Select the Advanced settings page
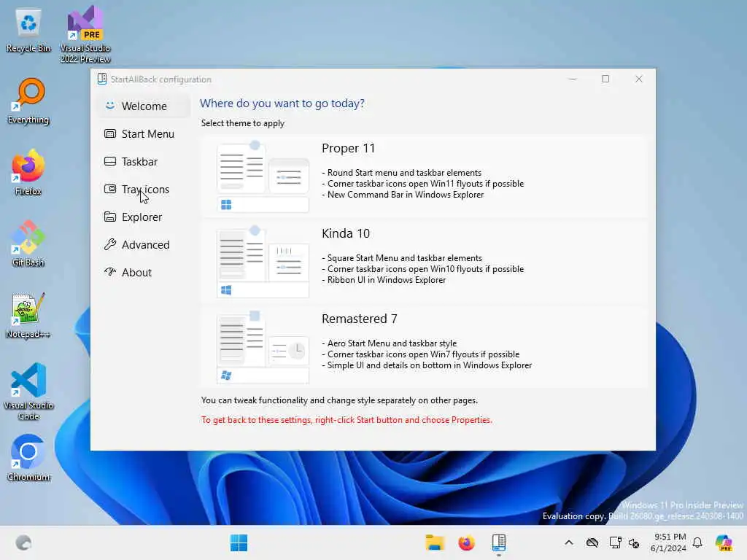 coord(144,244)
